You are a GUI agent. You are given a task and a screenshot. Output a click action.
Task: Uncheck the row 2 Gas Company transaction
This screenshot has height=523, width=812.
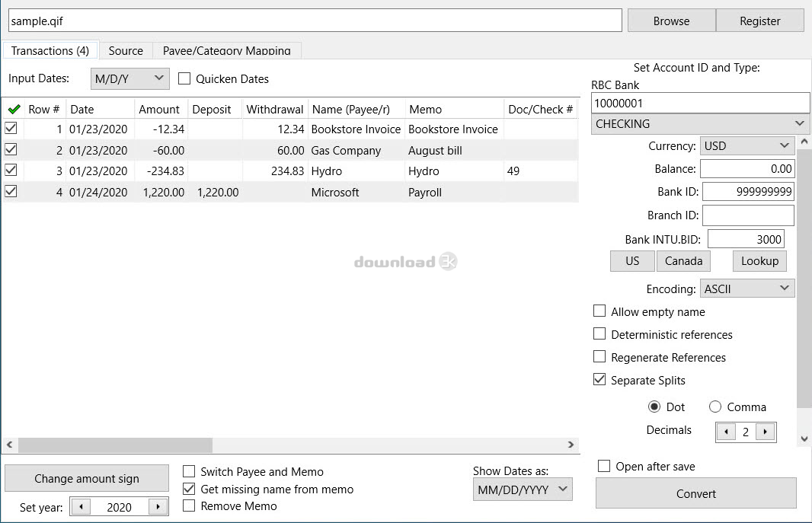point(11,149)
